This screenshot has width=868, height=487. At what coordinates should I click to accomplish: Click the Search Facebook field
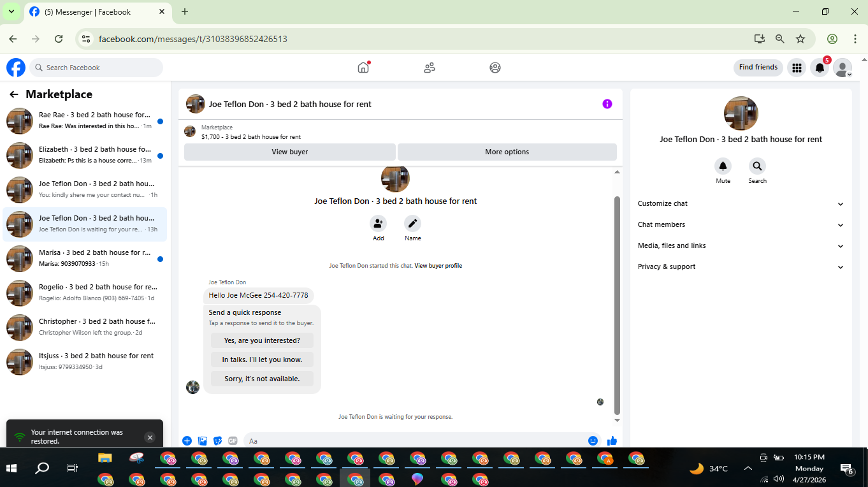pyautogui.click(x=96, y=68)
